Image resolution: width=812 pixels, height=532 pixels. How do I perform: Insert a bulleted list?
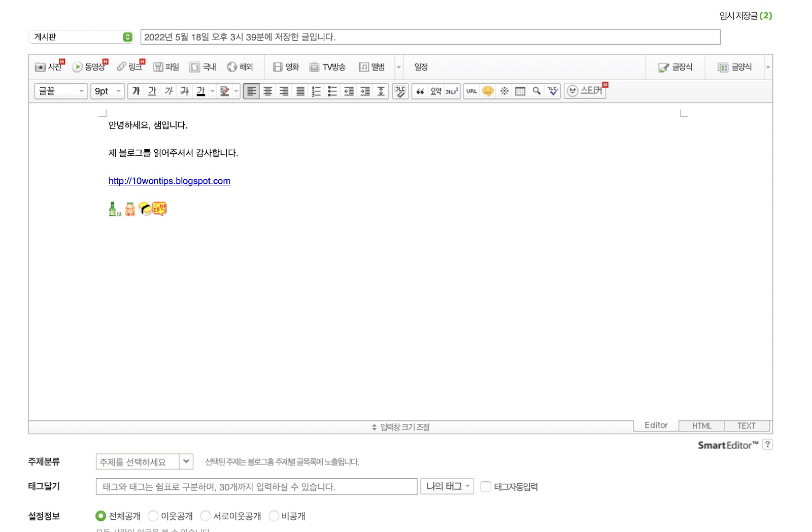[332, 91]
